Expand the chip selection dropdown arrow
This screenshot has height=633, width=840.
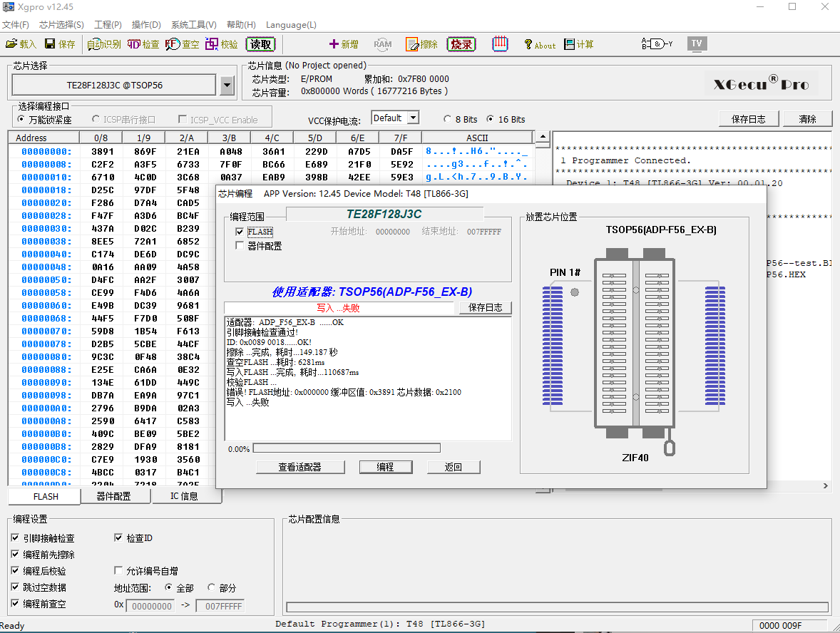click(x=227, y=86)
